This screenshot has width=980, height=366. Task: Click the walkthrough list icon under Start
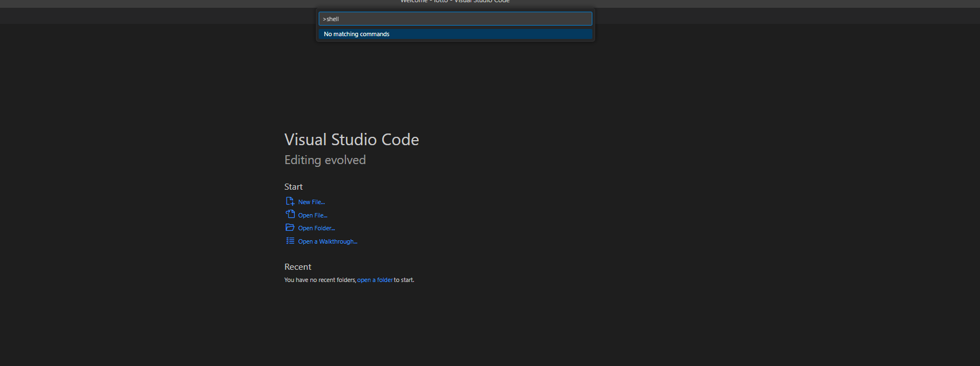tap(290, 241)
